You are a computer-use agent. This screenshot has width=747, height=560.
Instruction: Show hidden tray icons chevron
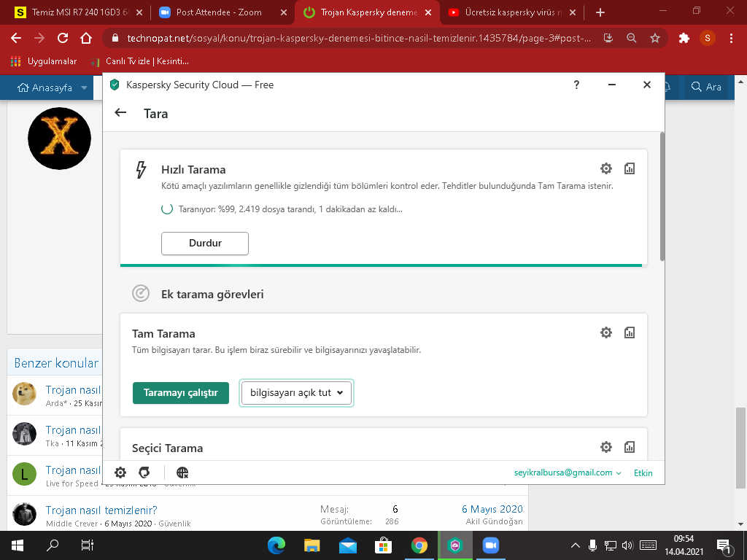point(576,545)
